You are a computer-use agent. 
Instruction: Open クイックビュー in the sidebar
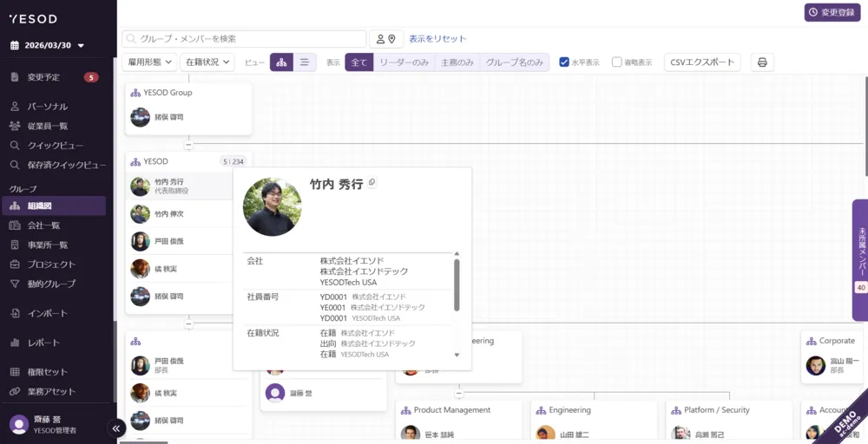[56, 146]
